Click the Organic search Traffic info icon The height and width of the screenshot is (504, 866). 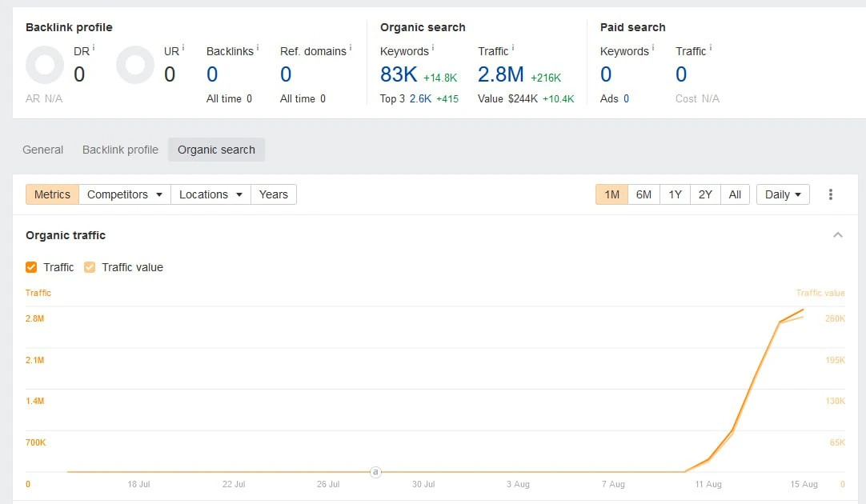[513, 48]
